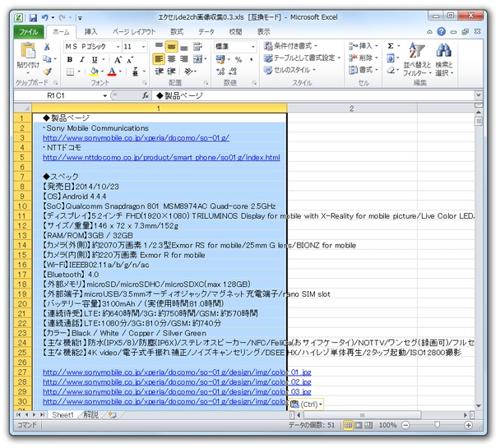
Task: Click the Merge and Center icon
Action: point(197,59)
